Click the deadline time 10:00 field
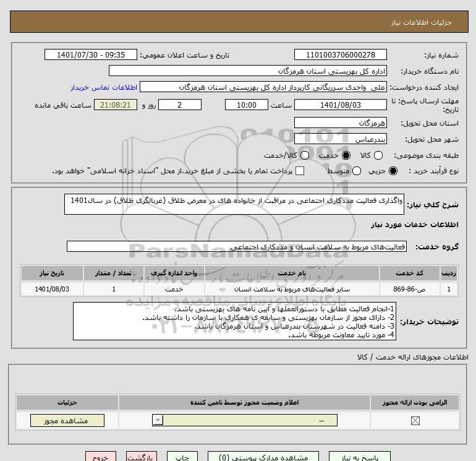Image resolution: width=476 pixels, height=461 pixels. click(x=247, y=105)
